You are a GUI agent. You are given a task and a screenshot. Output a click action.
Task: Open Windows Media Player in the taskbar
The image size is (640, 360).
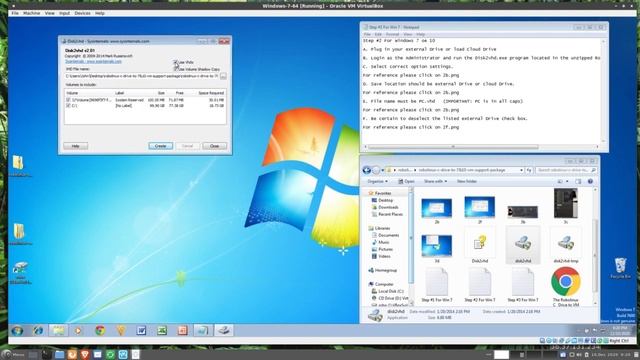click(x=78, y=330)
